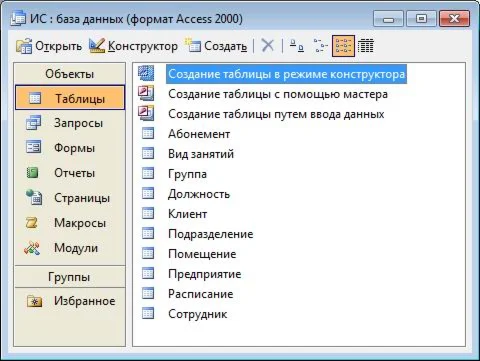The height and width of the screenshot is (361, 480).
Task: Click the Создать new object button
Action: coord(216,46)
